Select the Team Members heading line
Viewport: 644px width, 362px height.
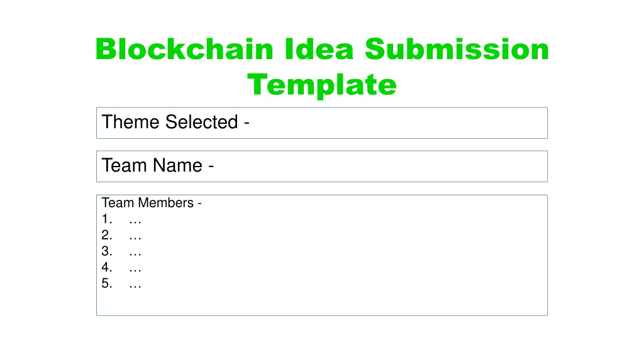click(152, 203)
